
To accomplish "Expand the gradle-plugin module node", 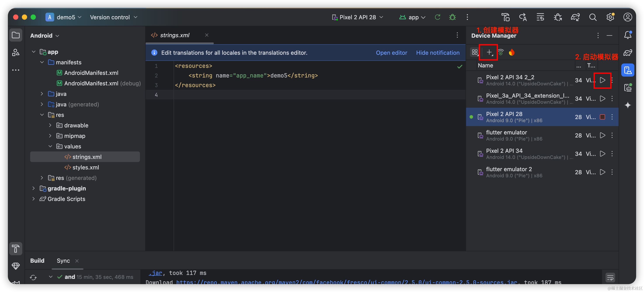I will (33, 188).
